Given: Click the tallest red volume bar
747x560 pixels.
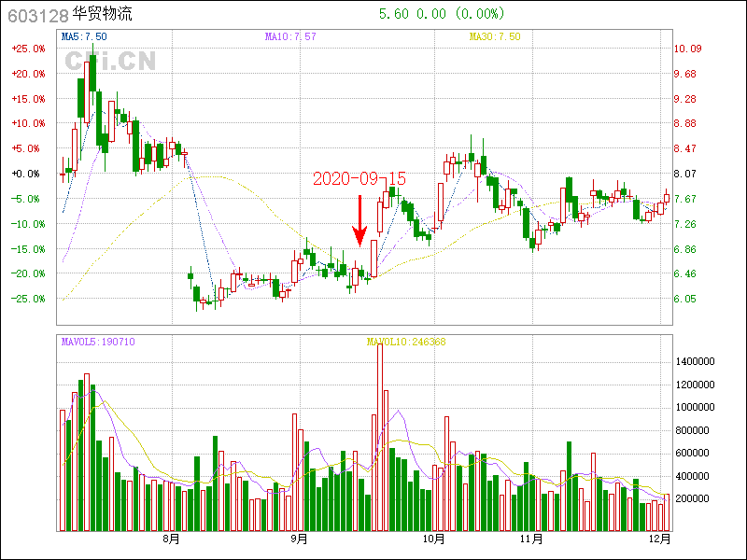Looking at the screenshot, I should (x=380, y=437).
